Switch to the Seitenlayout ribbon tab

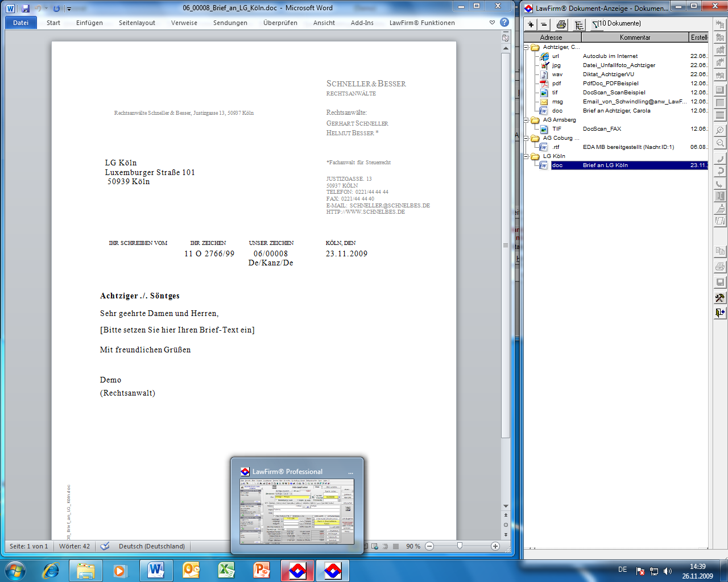click(x=137, y=23)
